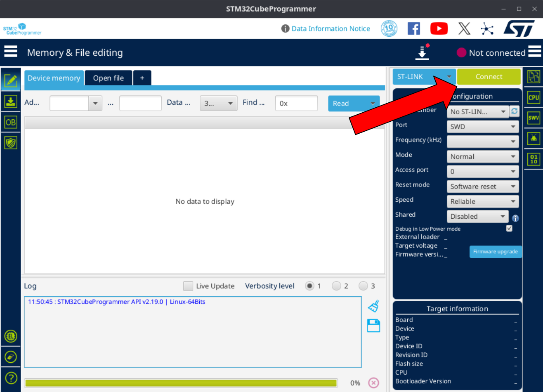Clear the log with broom icon
The height and width of the screenshot is (392, 543).
tap(373, 306)
